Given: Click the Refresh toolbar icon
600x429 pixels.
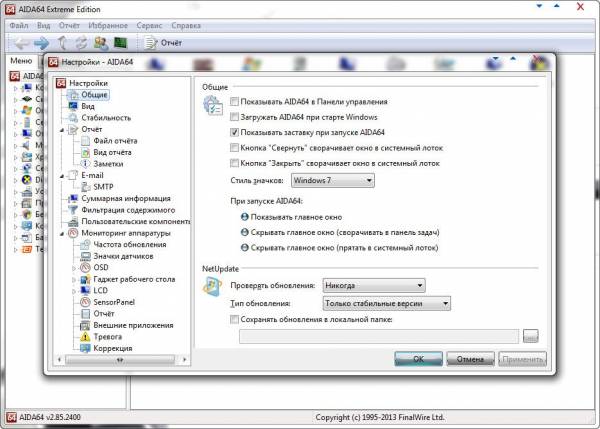Looking at the screenshot, I should [x=81, y=43].
